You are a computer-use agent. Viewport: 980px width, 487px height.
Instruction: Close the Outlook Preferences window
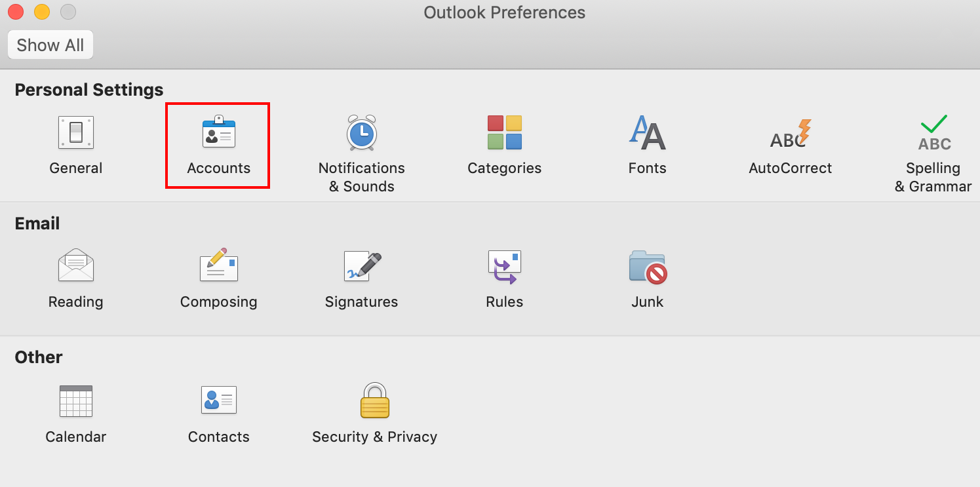(16, 12)
